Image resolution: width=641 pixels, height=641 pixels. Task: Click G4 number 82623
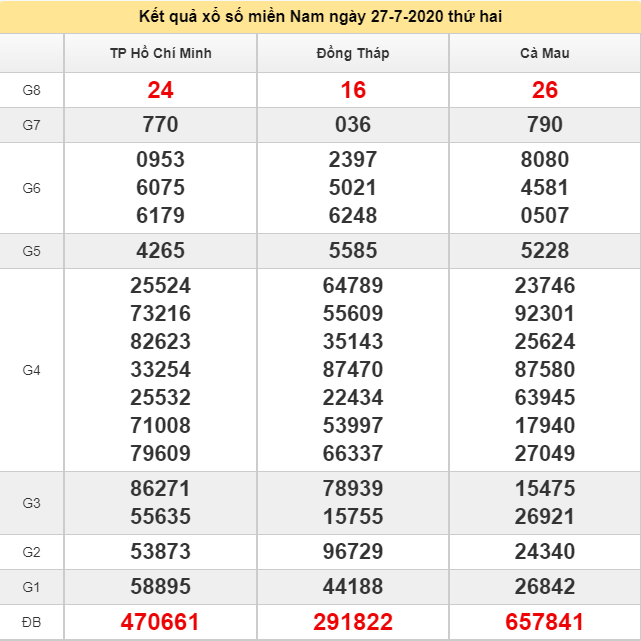[160, 341]
